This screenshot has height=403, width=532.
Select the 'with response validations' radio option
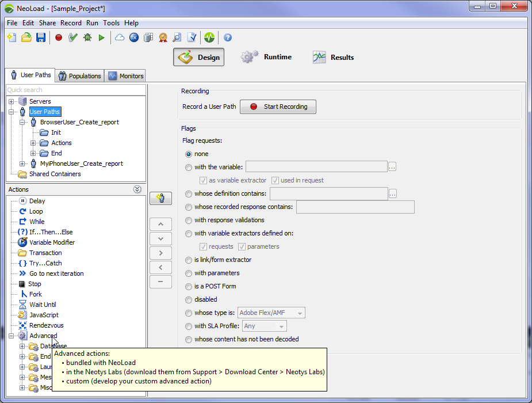click(189, 220)
